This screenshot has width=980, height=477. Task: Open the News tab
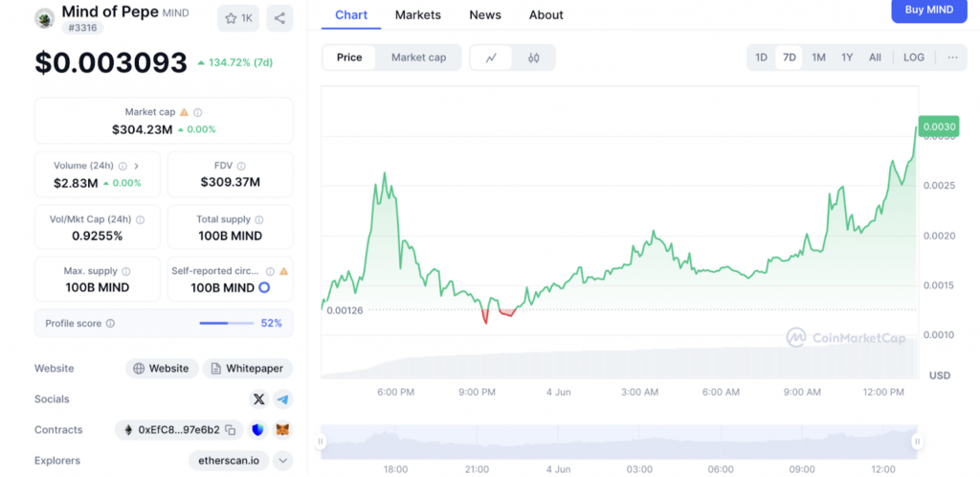tap(485, 15)
